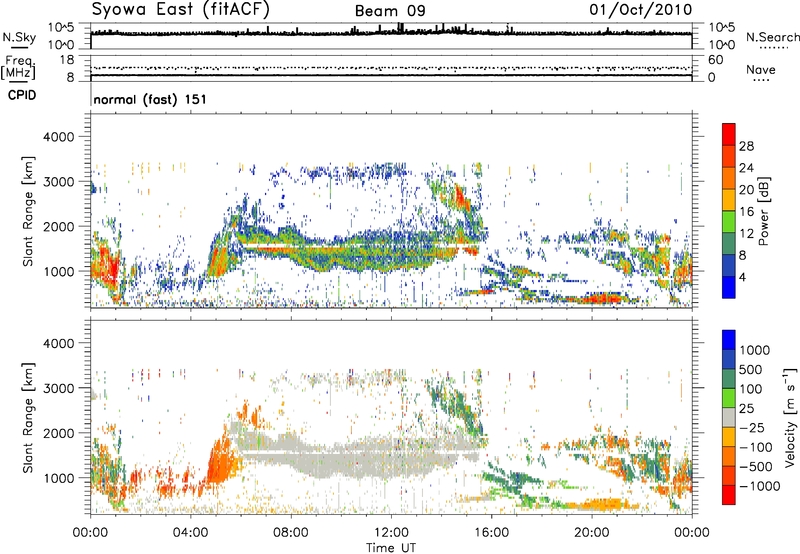
Task: Pick the gray segment of Velocity color bar
Action: 729,418
